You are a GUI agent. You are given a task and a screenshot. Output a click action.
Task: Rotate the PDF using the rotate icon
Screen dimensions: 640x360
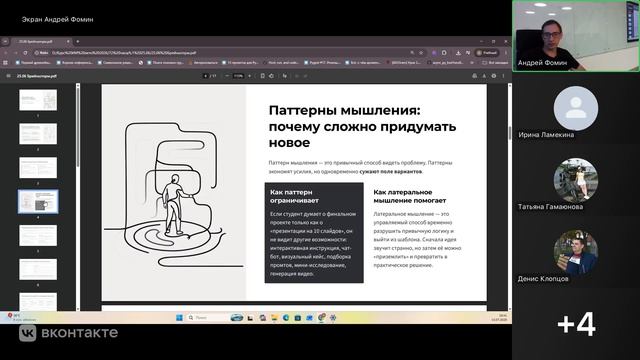(x=271, y=76)
